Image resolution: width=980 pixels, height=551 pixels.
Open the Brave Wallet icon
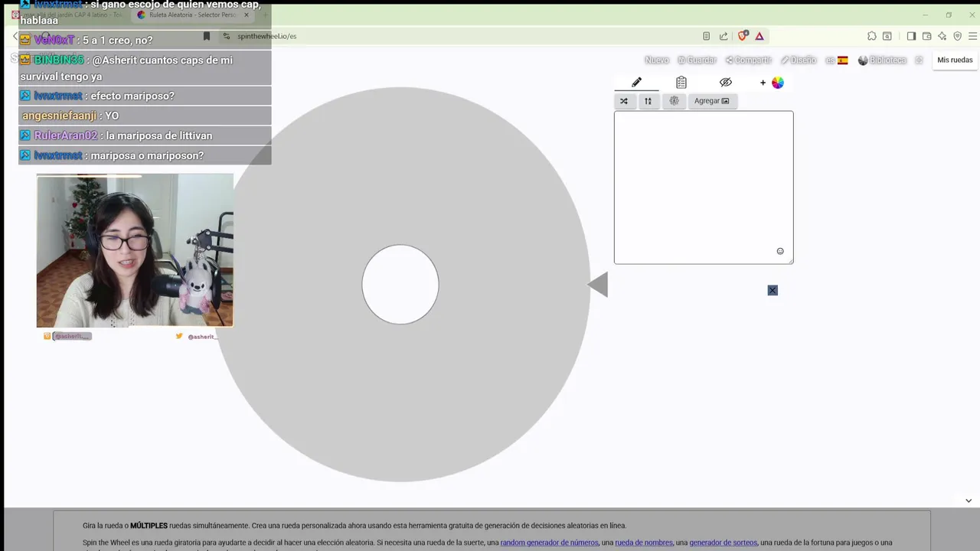coord(926,36)
